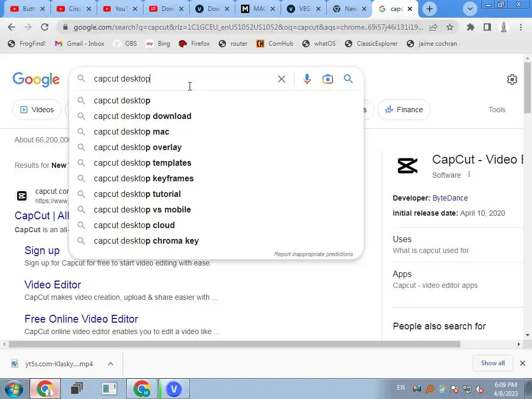Image resolution: width=532 pixels, height=399 pixels.
Task: Open whatOS bookmark
Action: coord(319,44)
